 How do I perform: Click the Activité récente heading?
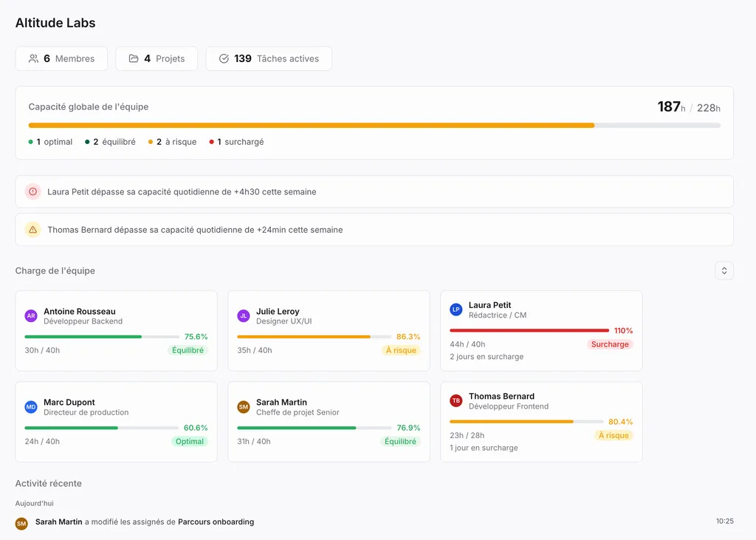coord(48,484)
